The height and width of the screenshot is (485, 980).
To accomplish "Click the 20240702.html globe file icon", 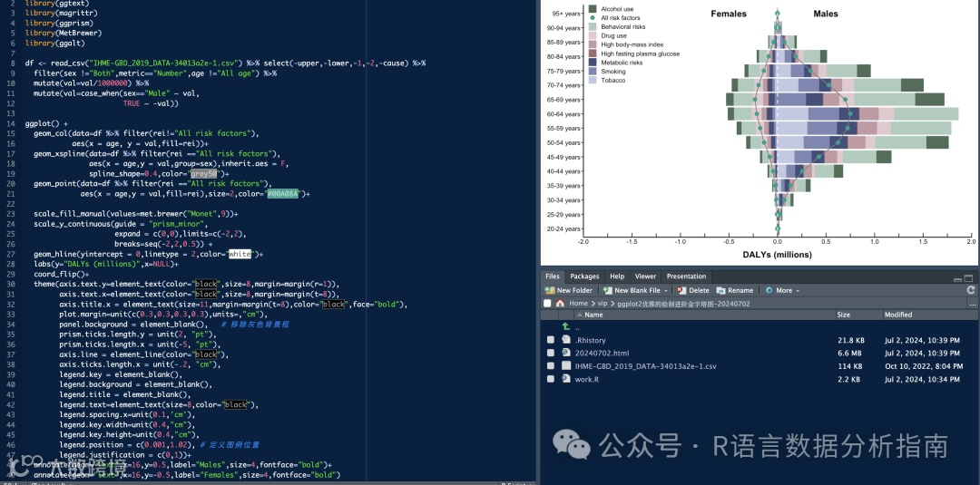I will point(566,353).
